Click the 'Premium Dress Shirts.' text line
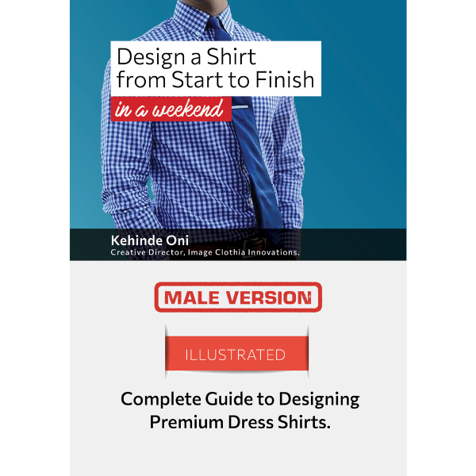 pyautogui.click(x=240, y=422)
